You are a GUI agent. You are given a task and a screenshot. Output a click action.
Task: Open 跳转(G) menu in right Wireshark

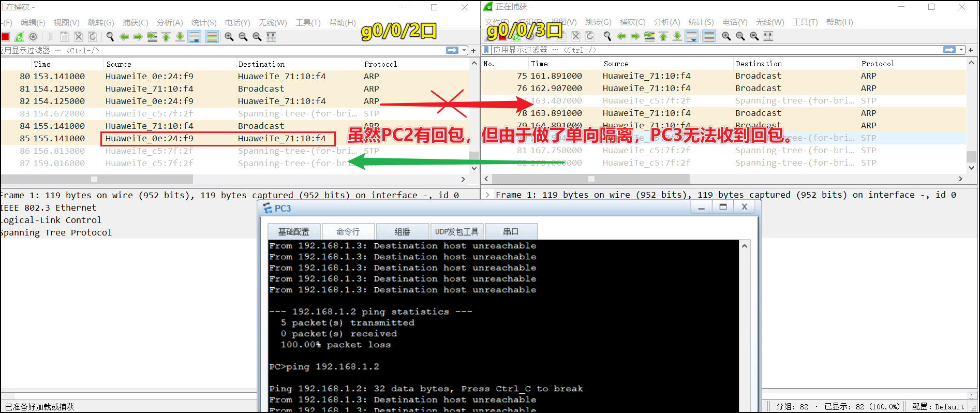point(598,22)
